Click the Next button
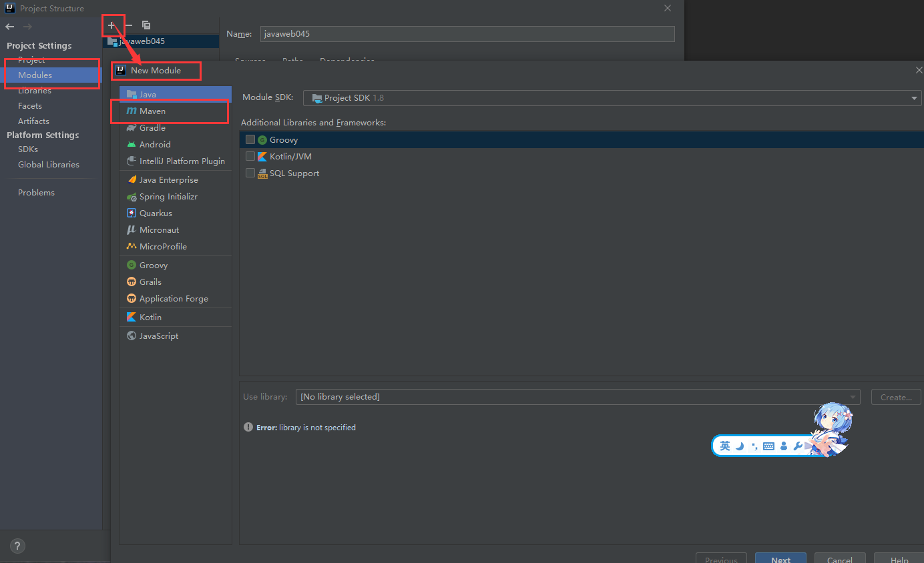The height and width of the screenshot is (563, 924). point(780,559)
